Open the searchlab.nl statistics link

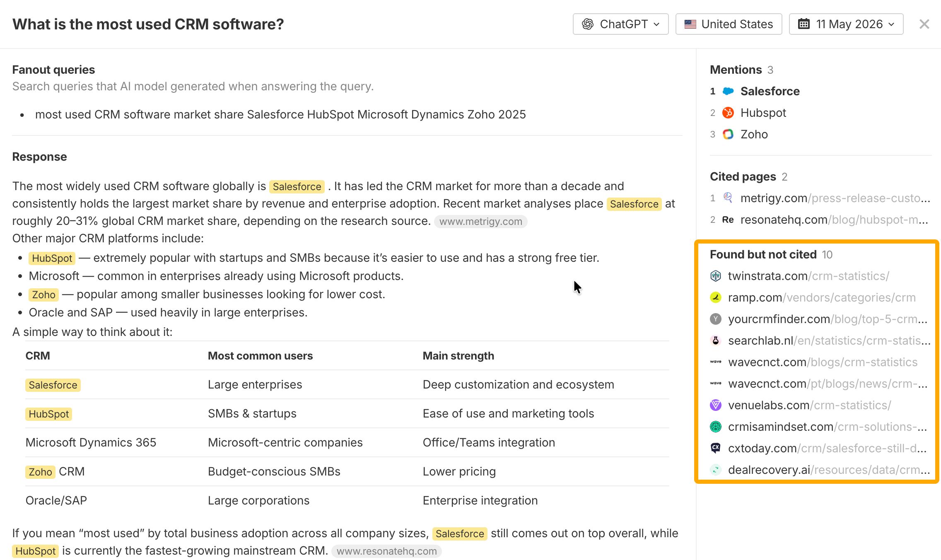point(829,340)
